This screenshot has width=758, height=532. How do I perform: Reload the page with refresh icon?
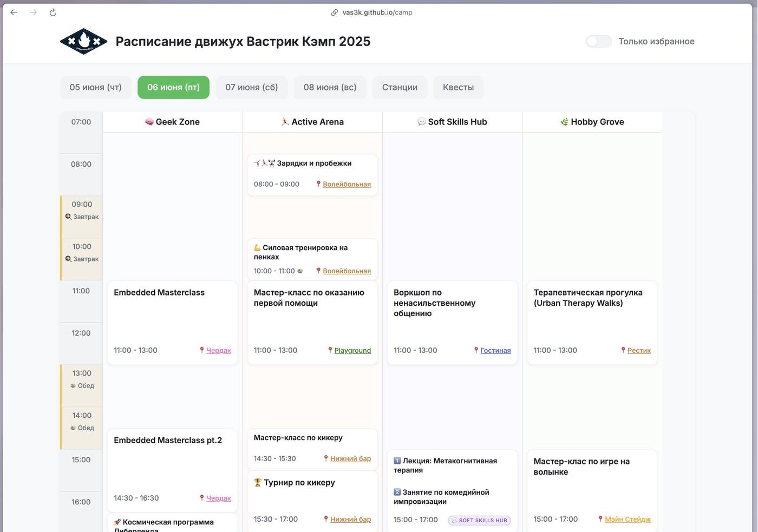coord(53,12)
